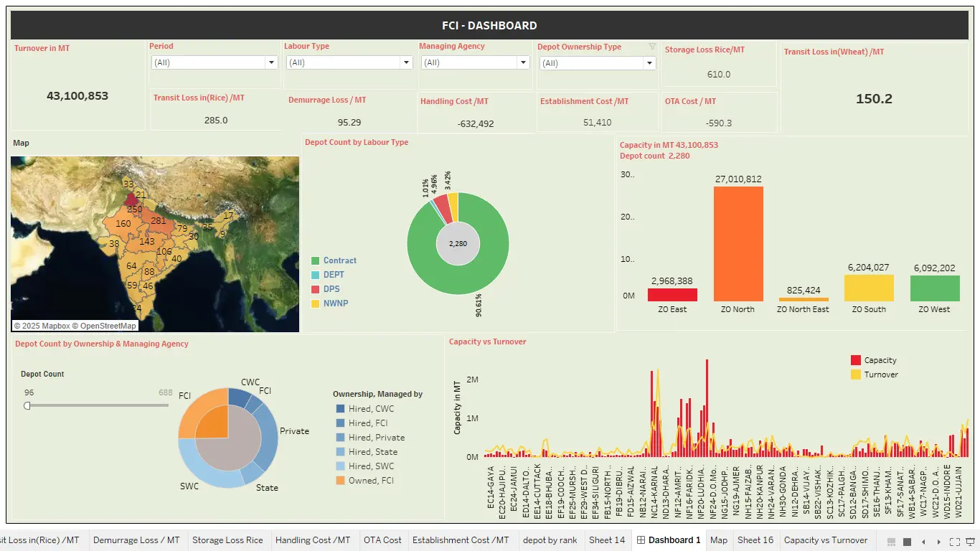Enter full screen mode icon
The width and height of the screenshot is (980, 551).
pos(955,542)
